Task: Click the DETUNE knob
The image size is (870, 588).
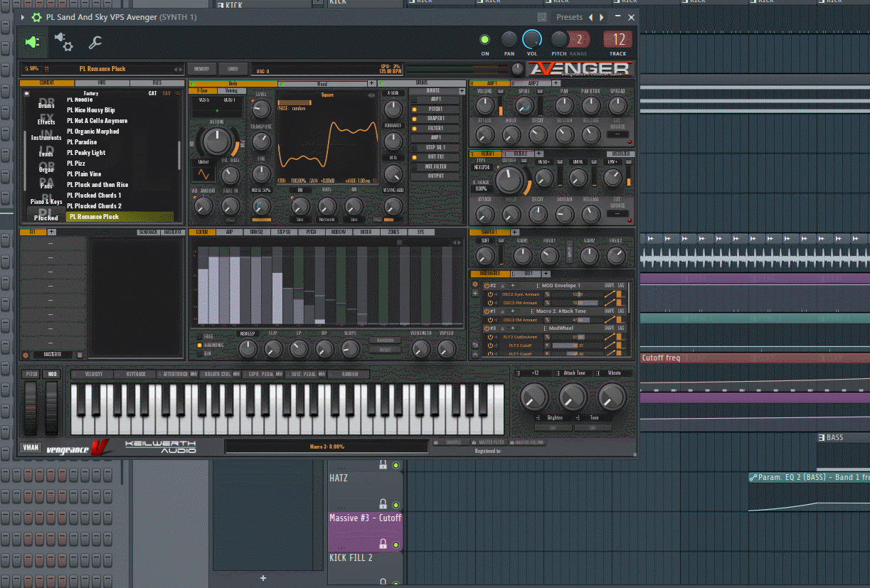Action: click(218, 141)
